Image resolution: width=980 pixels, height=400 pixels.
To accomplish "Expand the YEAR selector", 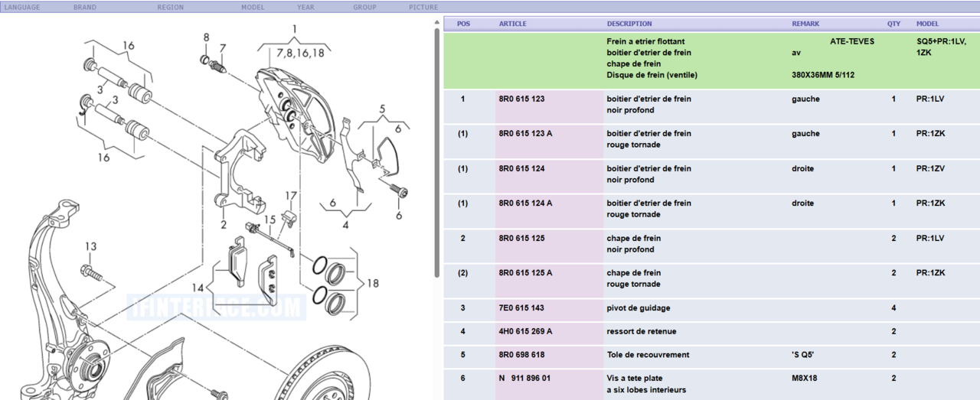I will click(x=305, y=8).
